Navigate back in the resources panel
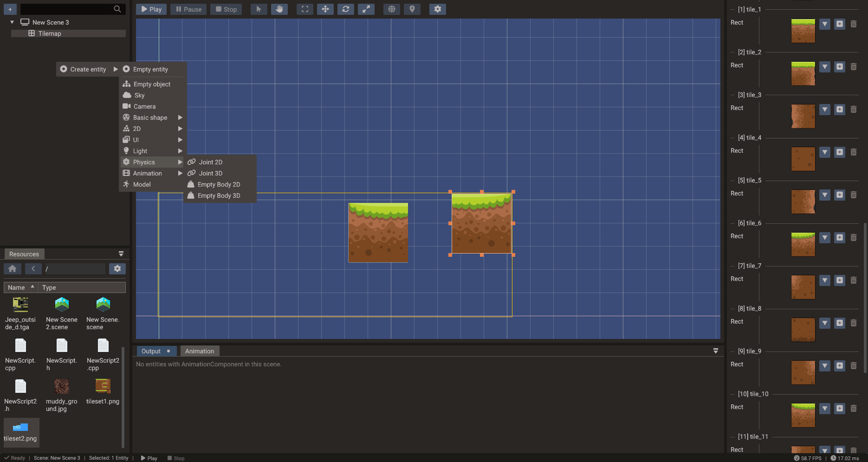 [33, 268]
